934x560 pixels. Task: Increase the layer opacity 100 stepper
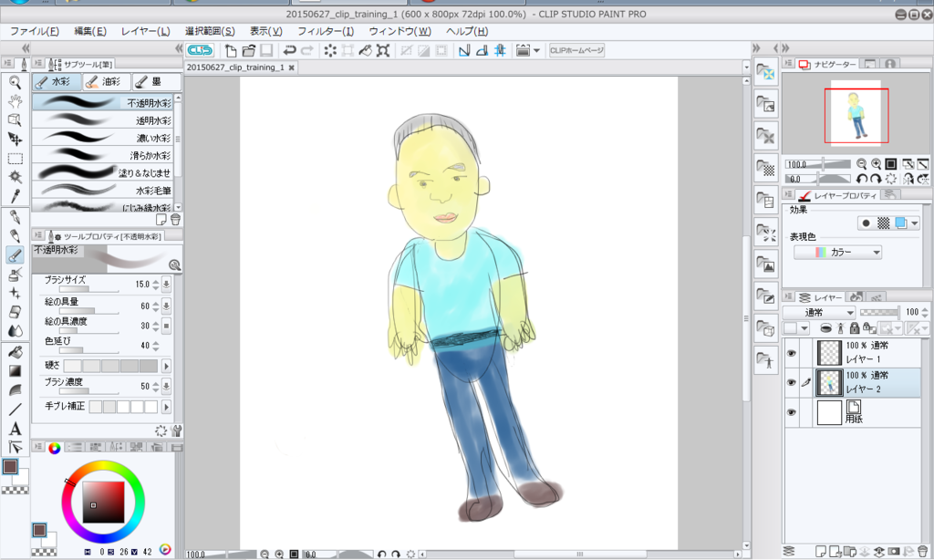click(x=925, y=309)
